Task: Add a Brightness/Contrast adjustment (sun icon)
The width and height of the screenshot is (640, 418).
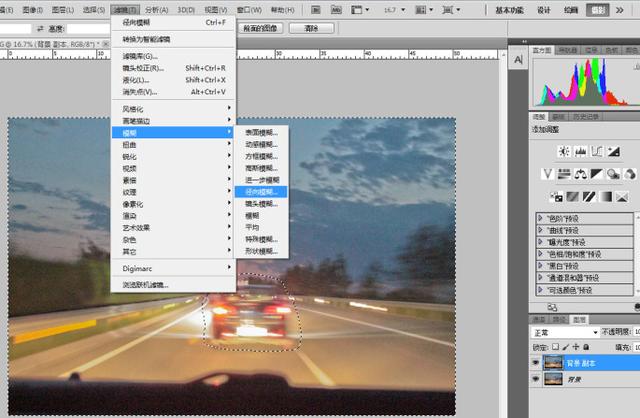Action: (564, 151)
